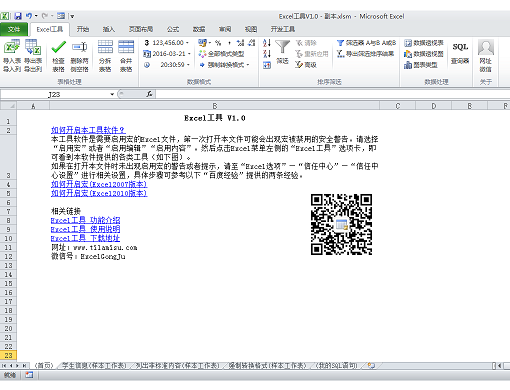Export filter and sort results (导出筛选排序结果)
The width and height of the screenshot is (510, 390).
click(x=365, y=54)
